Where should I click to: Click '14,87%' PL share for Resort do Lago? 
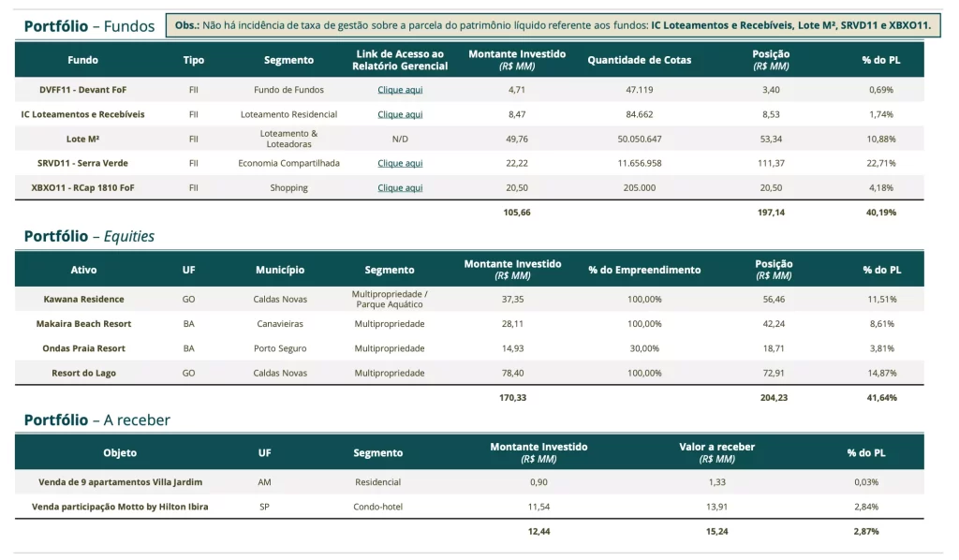(x=882, y=373)
